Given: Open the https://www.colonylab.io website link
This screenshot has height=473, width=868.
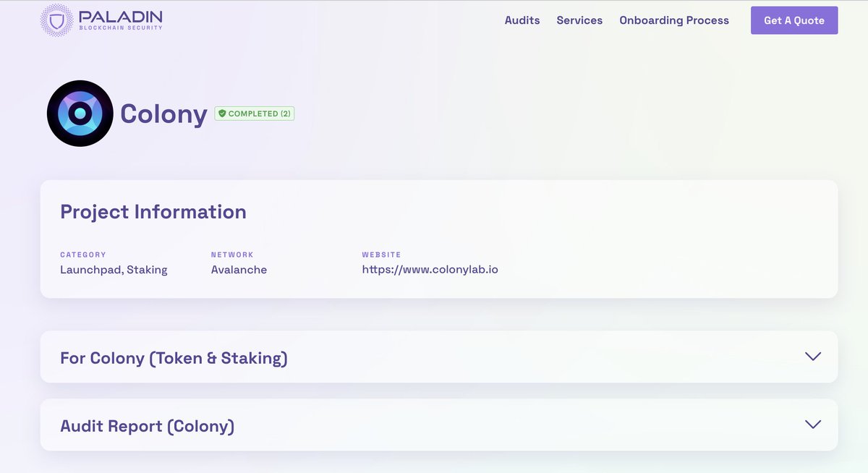Looking at the screenshot, I should [x=430, y=270].
